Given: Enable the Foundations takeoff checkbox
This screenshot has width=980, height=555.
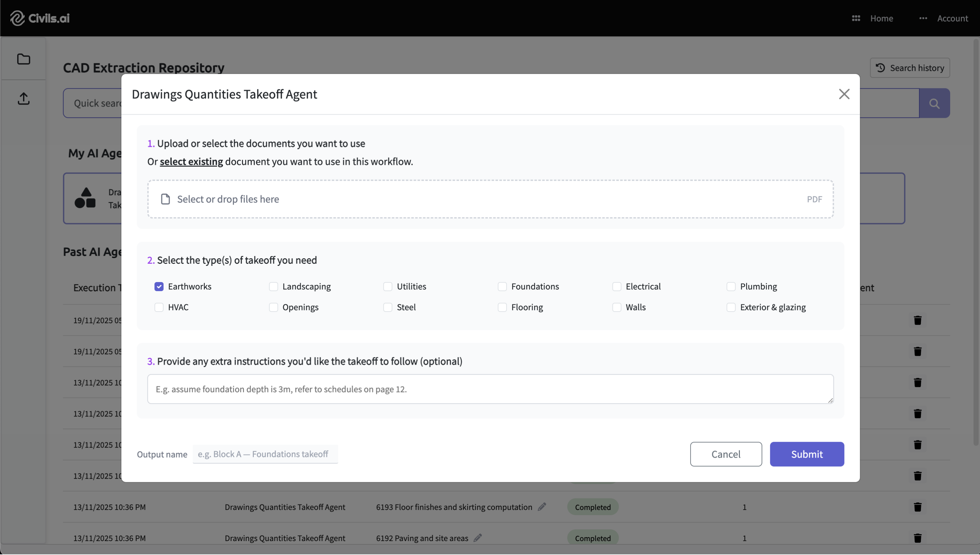Looking at the screenshot, I should [x=502, y=287].
